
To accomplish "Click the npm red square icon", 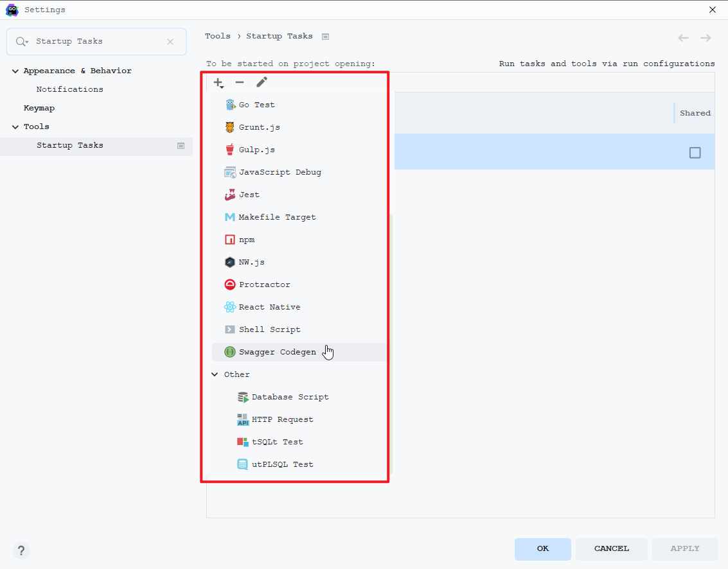I will (230, 240).
